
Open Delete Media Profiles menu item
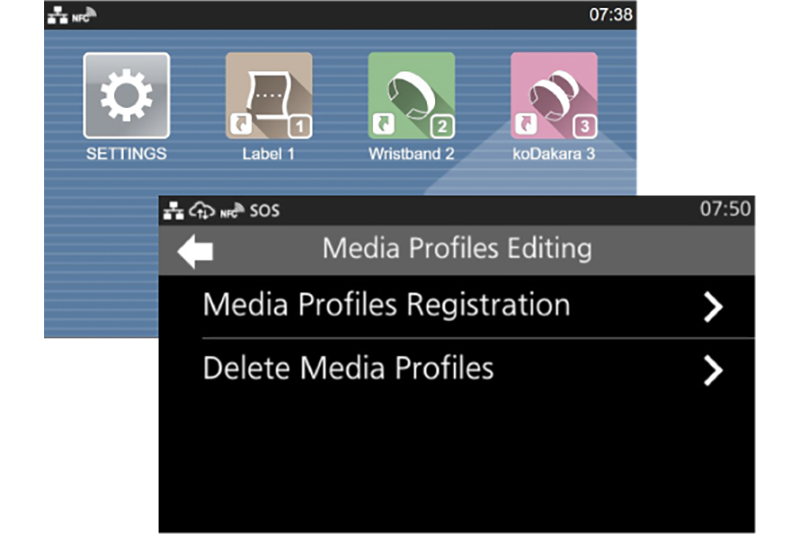348,369
